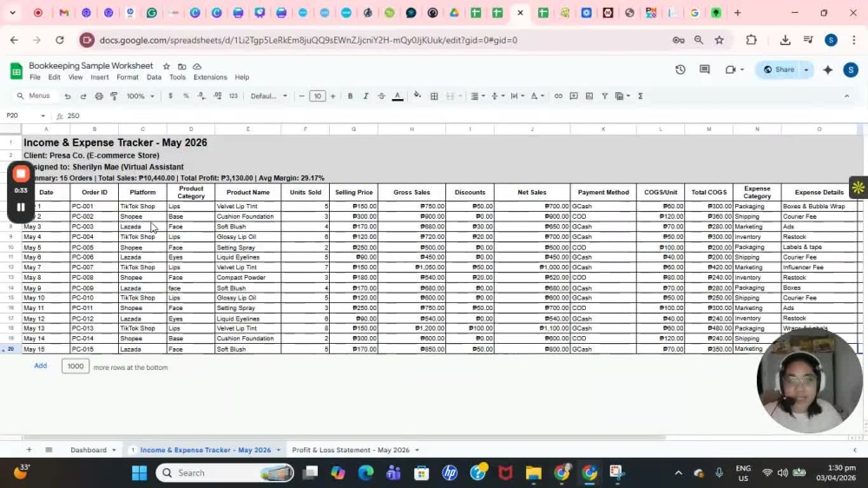Click the font size field
The width and height of the screenshot is (868, 488).
coord(317,96)
